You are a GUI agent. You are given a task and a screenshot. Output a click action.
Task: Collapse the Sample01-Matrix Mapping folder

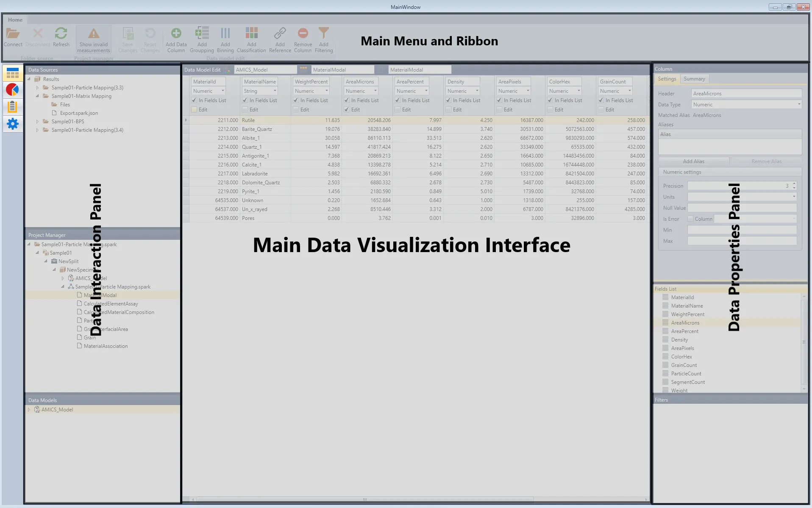37,96
